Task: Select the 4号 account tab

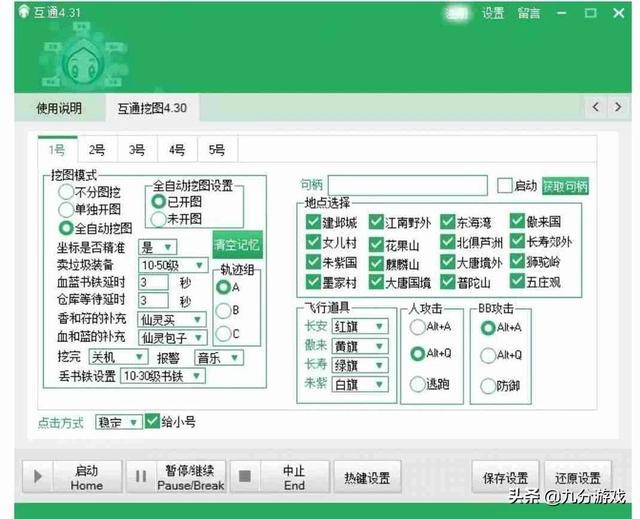Action: point(177,150)
